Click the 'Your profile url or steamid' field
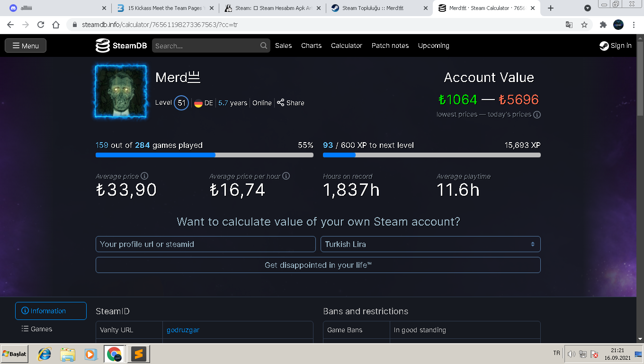The height and width of the screenshot is (364, 644). 206,244
